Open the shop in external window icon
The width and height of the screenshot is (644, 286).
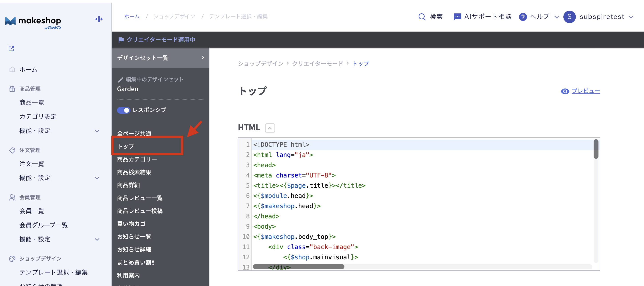click(12, 48)
